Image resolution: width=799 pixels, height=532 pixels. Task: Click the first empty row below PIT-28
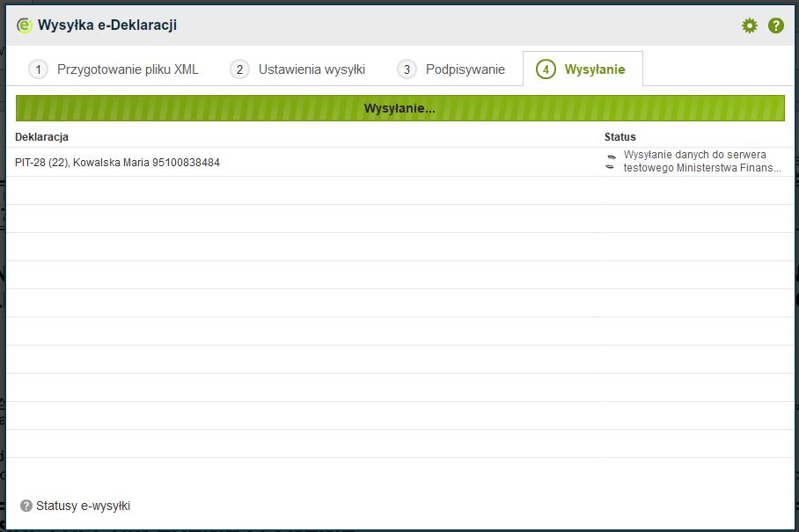click(x=399, y=191)
